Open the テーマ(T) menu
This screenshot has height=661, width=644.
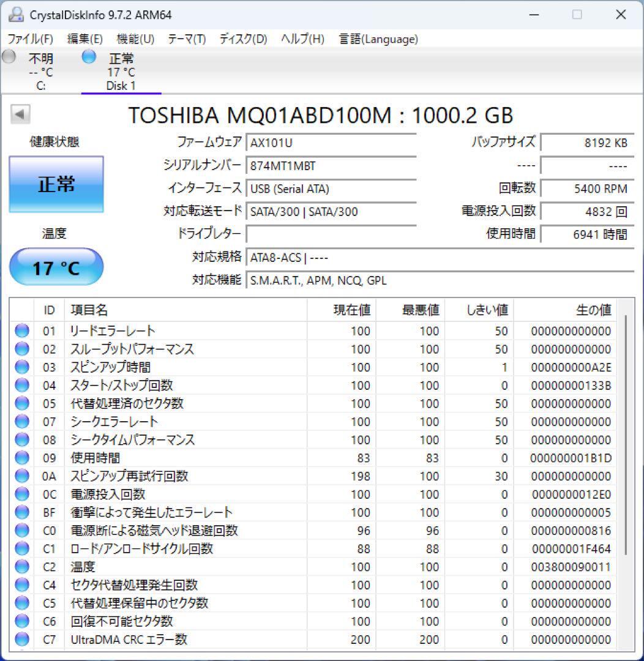coord(187,39)
